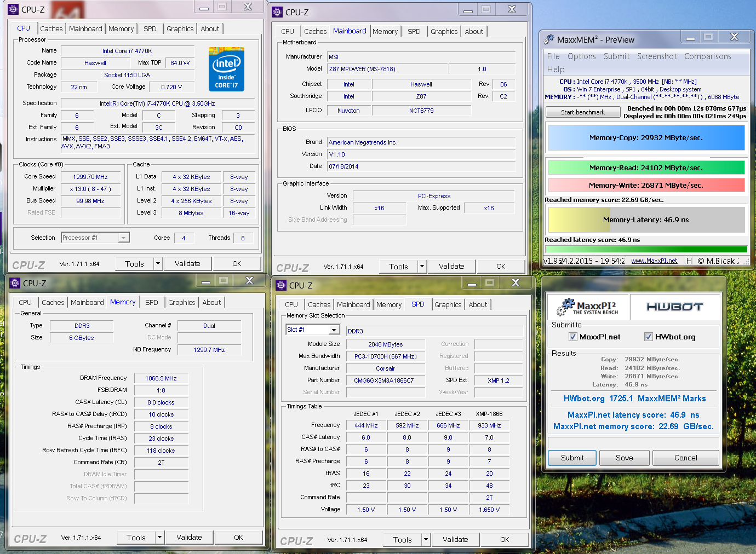Open www.MaxxPI.net link
Screen dimensions: 756x554
[x=654, y=261]
